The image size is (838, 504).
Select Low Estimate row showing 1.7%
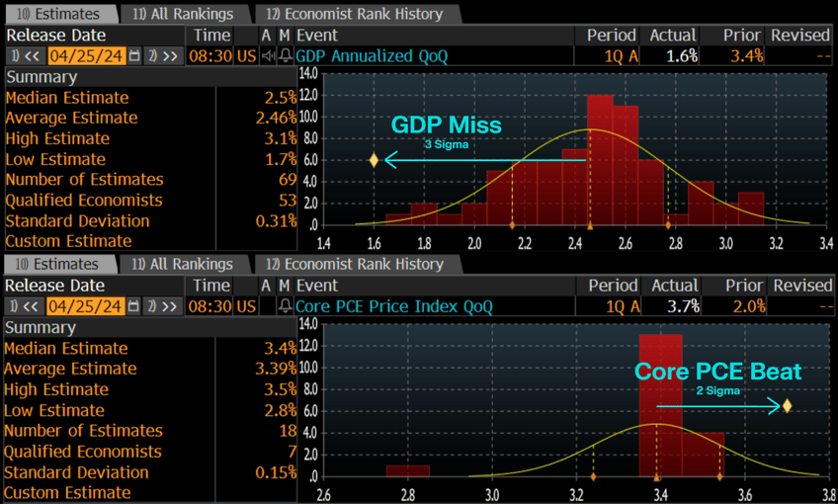tap(151, 159)
